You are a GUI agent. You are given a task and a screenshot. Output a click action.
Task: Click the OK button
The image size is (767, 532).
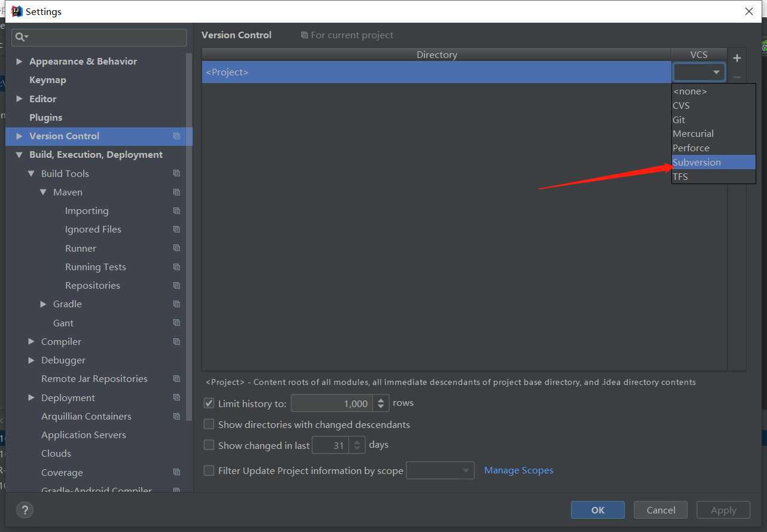(598, 510)
